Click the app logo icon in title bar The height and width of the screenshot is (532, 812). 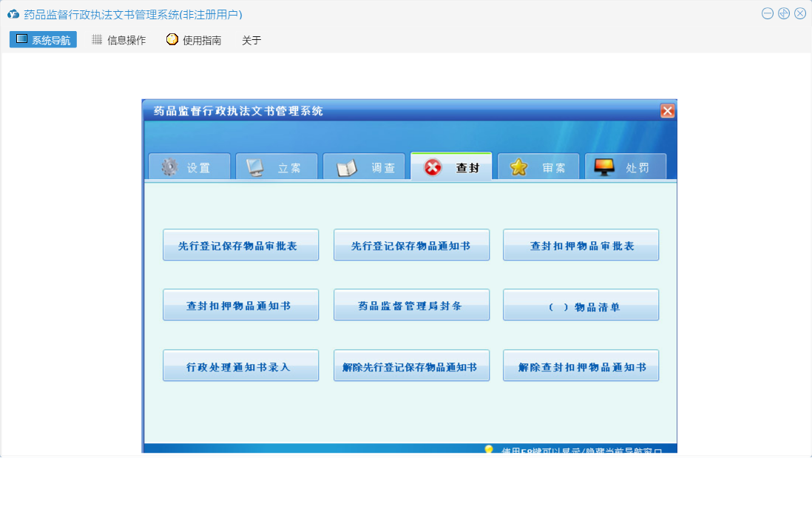click(13, 14)
